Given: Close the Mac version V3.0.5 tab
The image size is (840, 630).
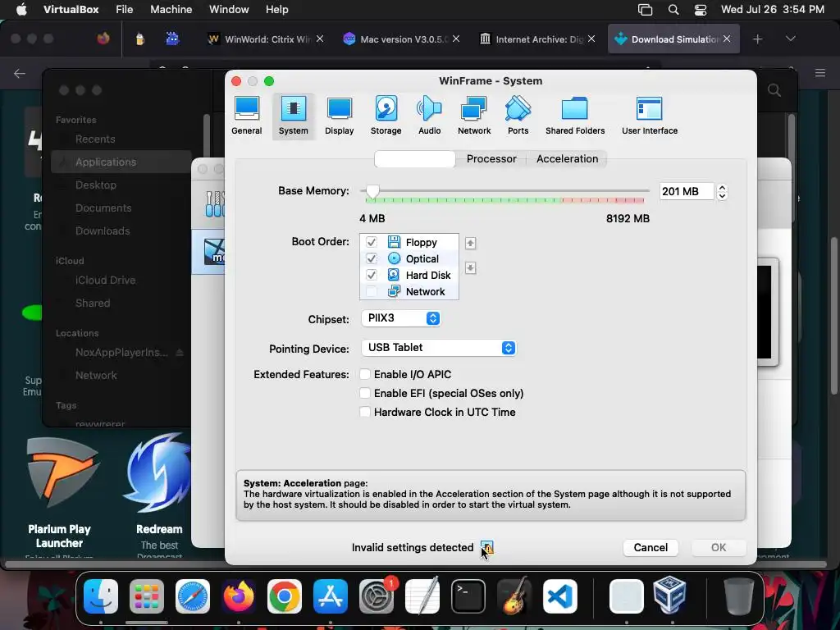Looking at the screenshot, I should (456, 39).
